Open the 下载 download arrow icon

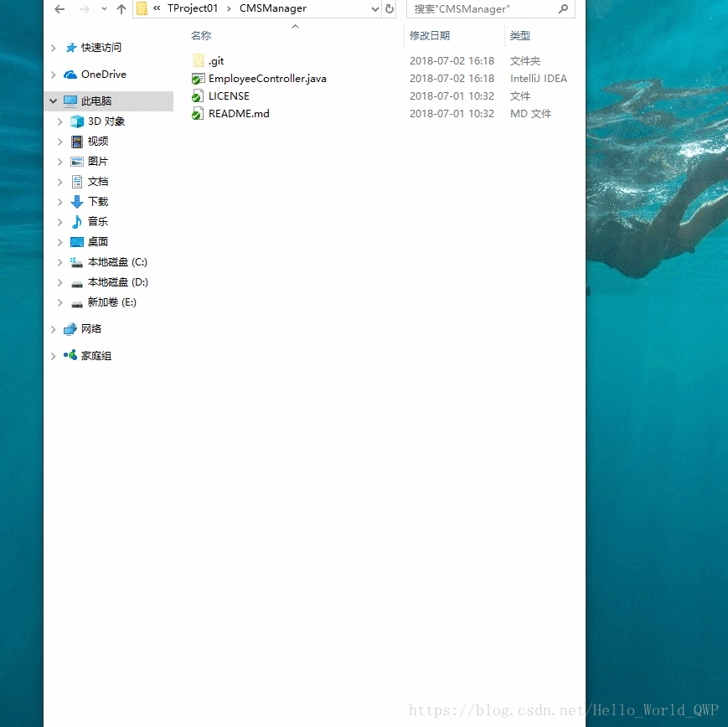pyautogui.click(x=77, y=202)
